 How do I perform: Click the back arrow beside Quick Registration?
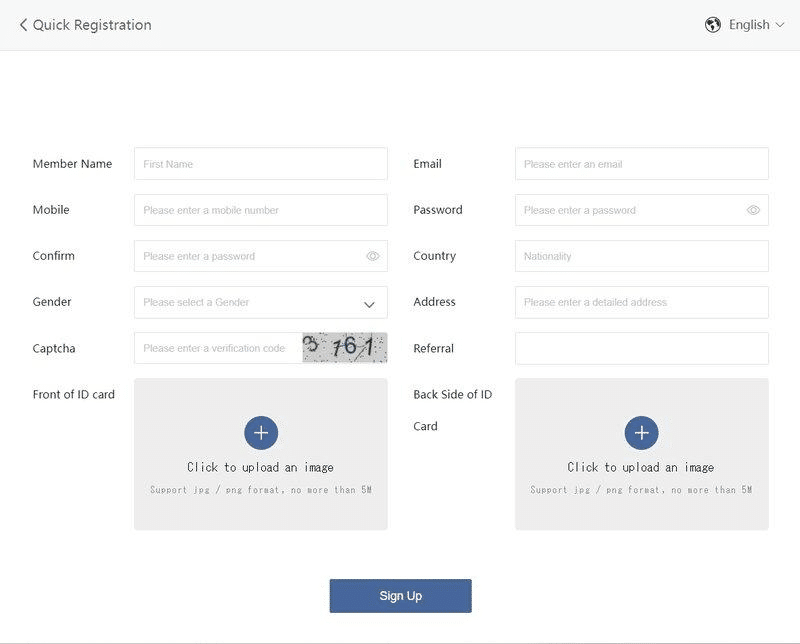pos(23,25)
